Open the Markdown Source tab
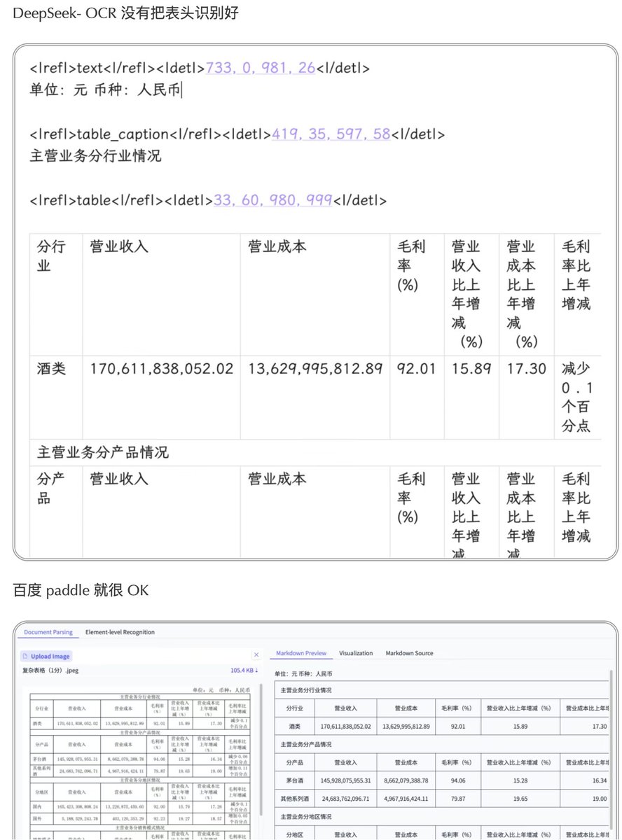622x840 pixels. click(410, 653)
